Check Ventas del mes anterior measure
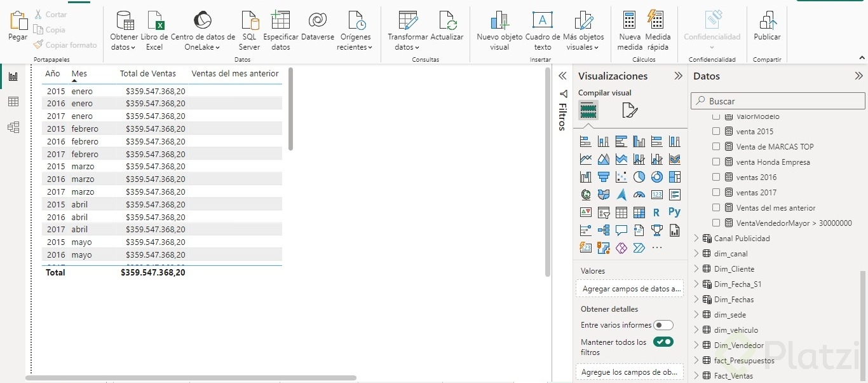The width and height of the screenshot is (868, 383). [x=716, y=208]
